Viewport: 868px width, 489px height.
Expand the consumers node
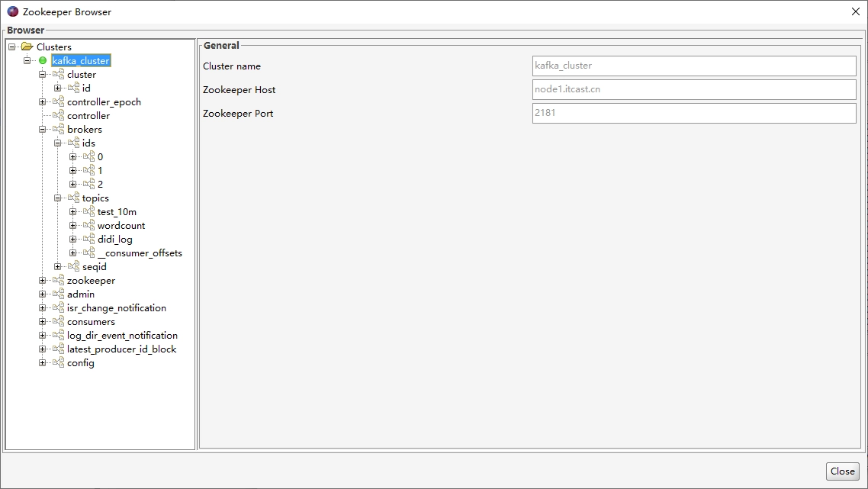click(x=42, y=322)
